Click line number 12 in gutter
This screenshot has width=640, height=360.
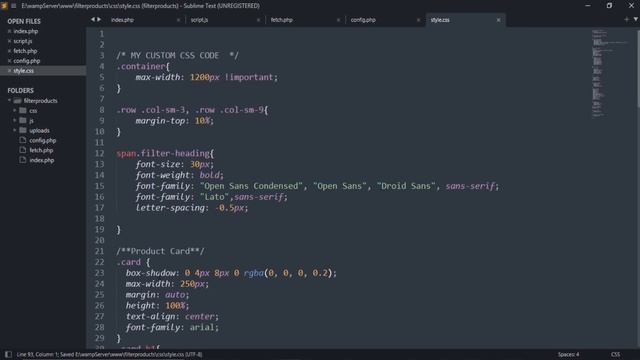pyautogui.click(x=100, y=153)
